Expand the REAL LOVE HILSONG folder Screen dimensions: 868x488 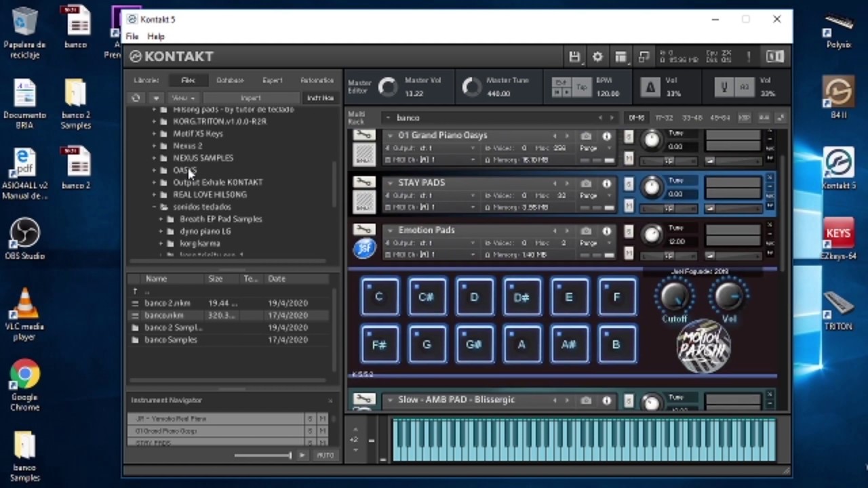155,195
